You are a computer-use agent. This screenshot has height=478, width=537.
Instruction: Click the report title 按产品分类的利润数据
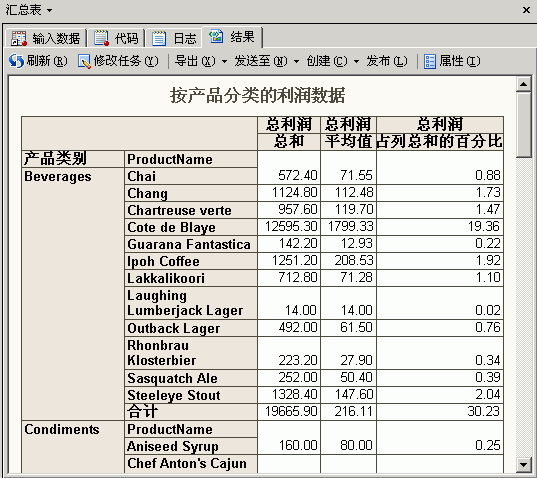pyautogui.click(x=258, y=95)
